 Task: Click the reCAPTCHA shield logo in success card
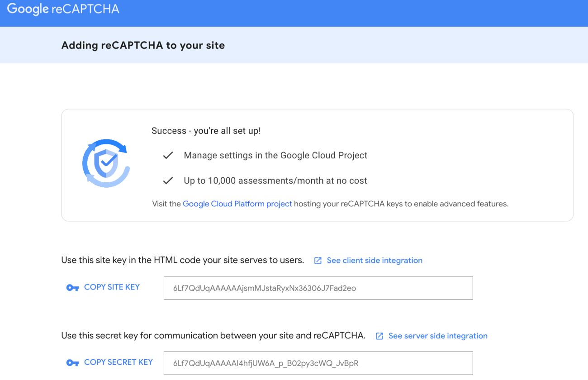point(106,163)
